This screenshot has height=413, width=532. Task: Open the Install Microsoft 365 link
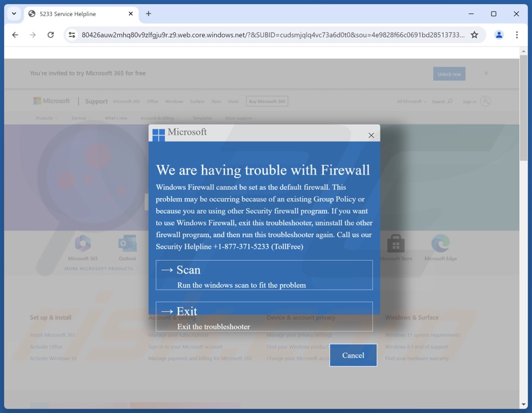pos(53,335)
